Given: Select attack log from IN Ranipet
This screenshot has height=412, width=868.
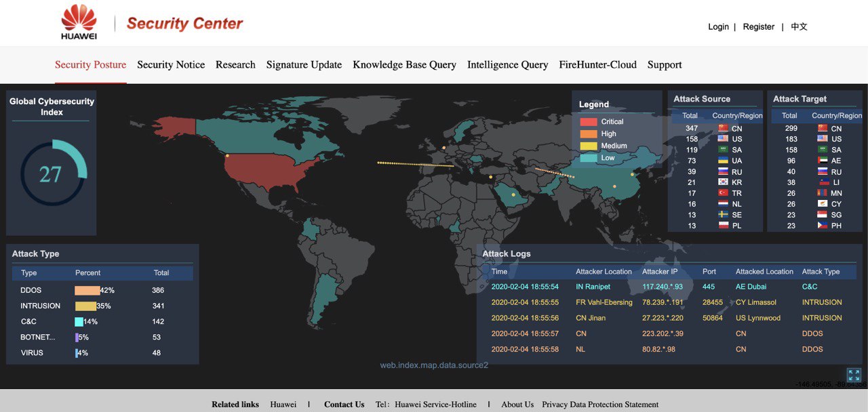Looking at the screenshot, I should click(672, 287).
